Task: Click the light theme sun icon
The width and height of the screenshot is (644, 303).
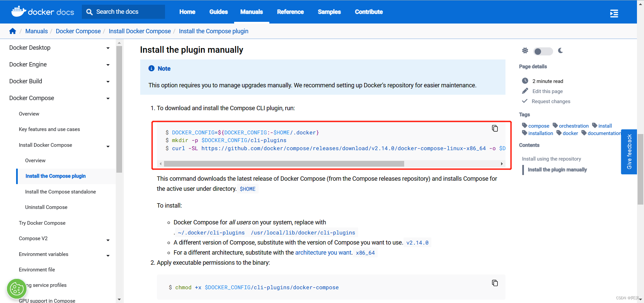Action: (525, 51)
